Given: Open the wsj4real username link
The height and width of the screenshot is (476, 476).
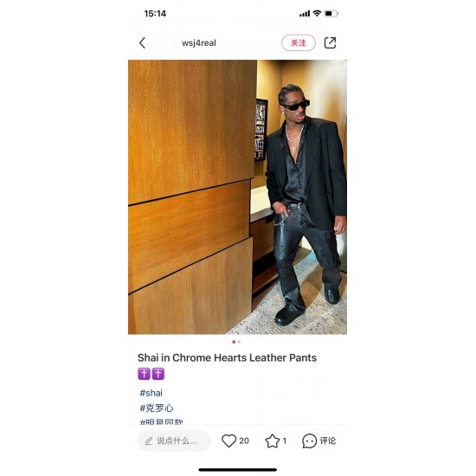Looking at the screenshot, I should pos(199,42).
